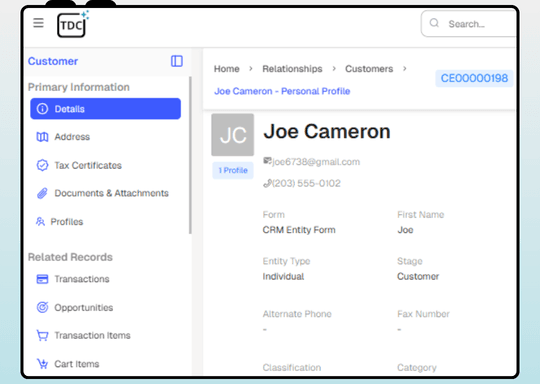This screenshot has width=540, height=384.
Task: Click the Details info icon
Action: [x=42, y=109]
